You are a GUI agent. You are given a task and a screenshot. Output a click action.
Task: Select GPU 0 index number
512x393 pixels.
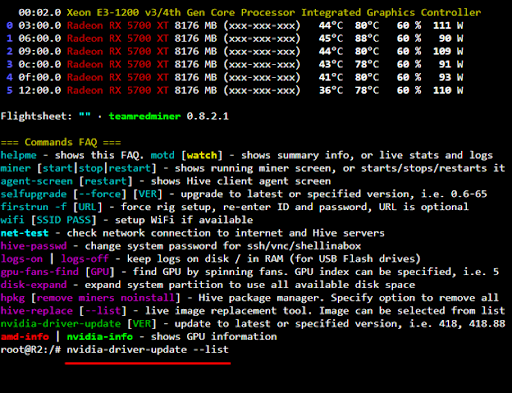(9, 26)
